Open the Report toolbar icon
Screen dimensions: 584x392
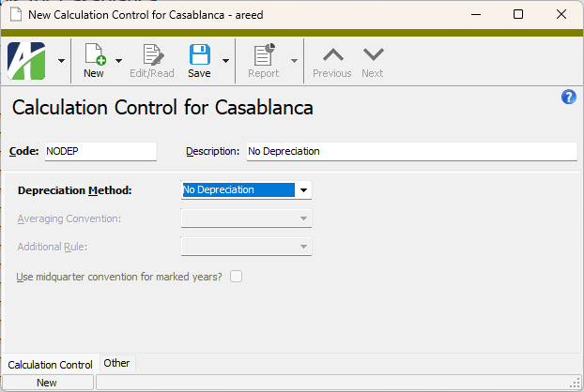tap(264, 54)
